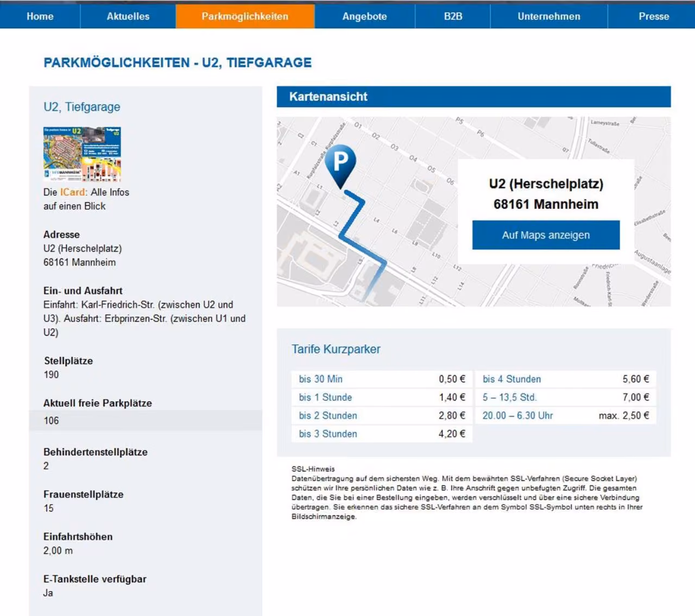The width and height of the screenshot is (695, 616).
Task: Click the U2, Tiefgarage sidebar heading
Action: coord(82,107)
